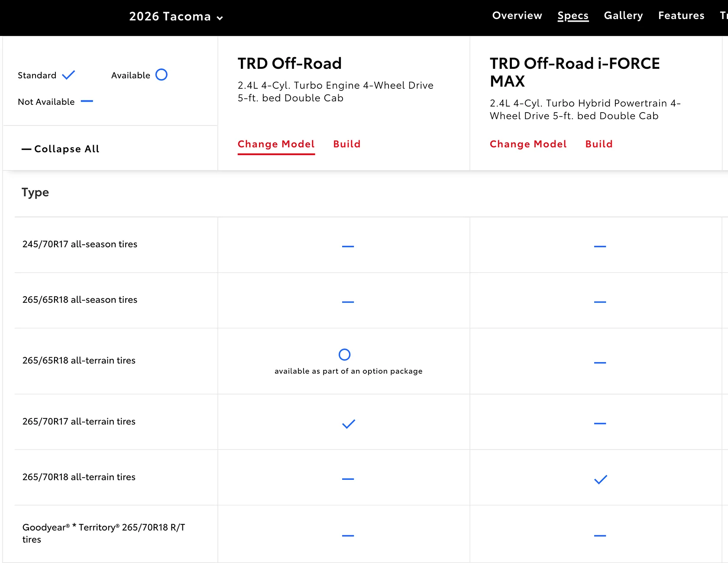The image size is (728, 563).
Task: Build the TRD Off-Road
Action: click(346, 144)
